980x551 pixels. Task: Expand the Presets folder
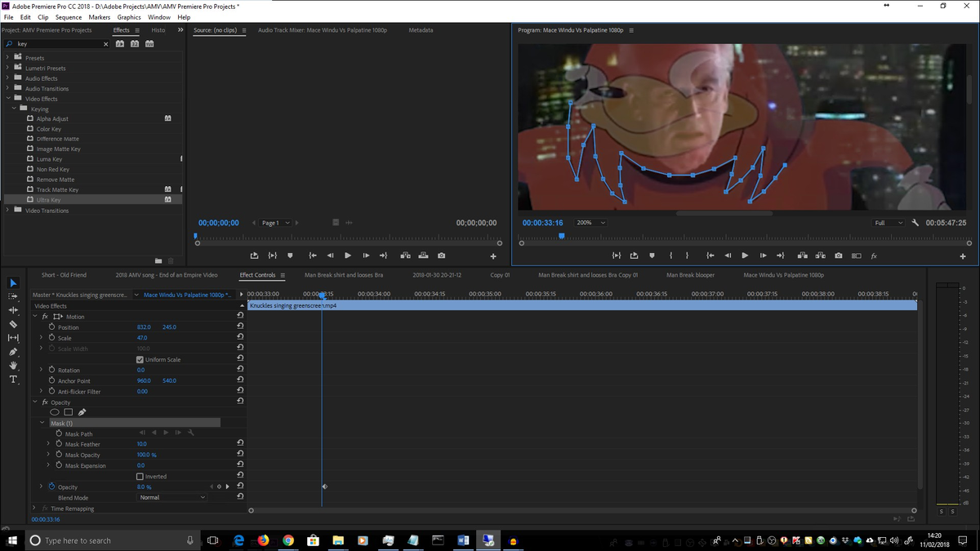tap(8, 58)
